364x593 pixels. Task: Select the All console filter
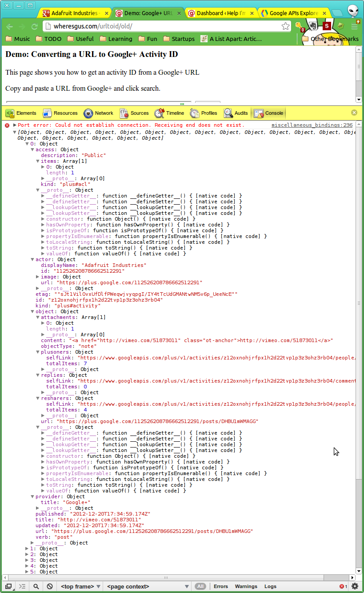[200, 586]
